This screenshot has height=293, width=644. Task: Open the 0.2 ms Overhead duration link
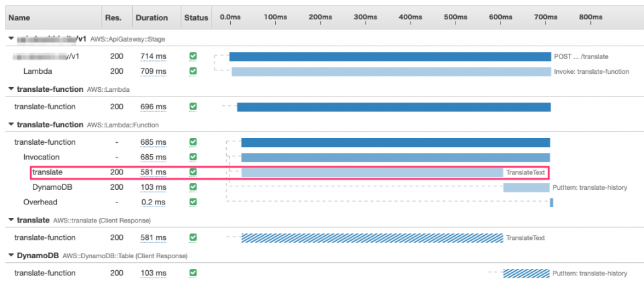(x=153, y=202)
